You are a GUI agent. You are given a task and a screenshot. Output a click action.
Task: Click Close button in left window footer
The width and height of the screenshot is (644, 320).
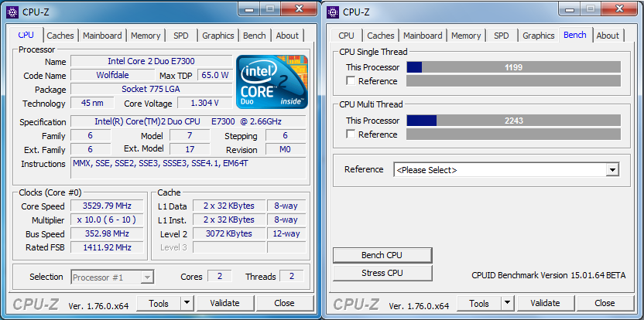pos(284,303)
